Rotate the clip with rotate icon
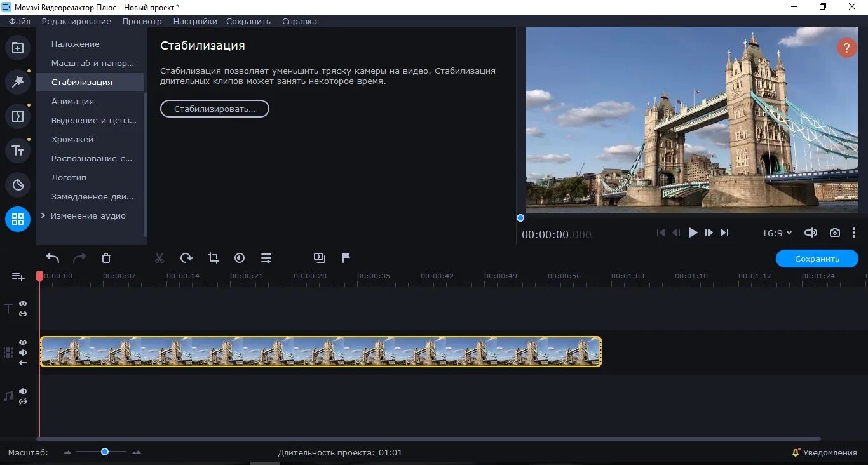The image size is (868, 465). pos(186,258)
